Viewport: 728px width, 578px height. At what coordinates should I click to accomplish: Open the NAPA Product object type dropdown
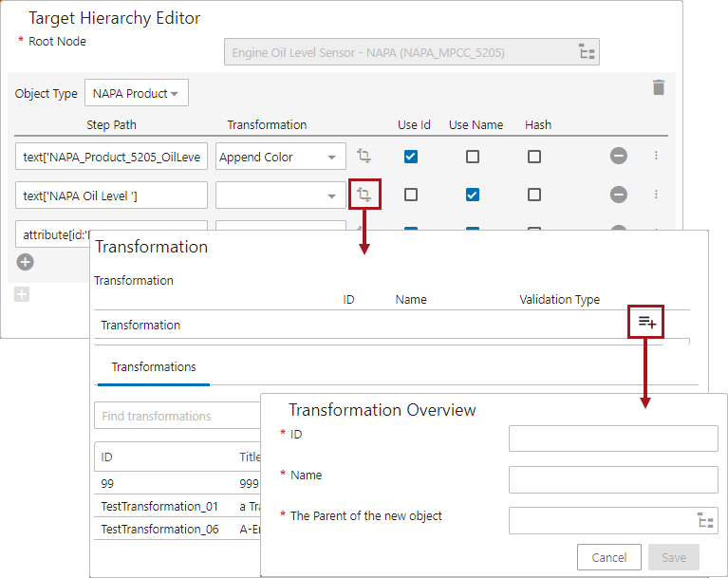click(x=137, y=93)
